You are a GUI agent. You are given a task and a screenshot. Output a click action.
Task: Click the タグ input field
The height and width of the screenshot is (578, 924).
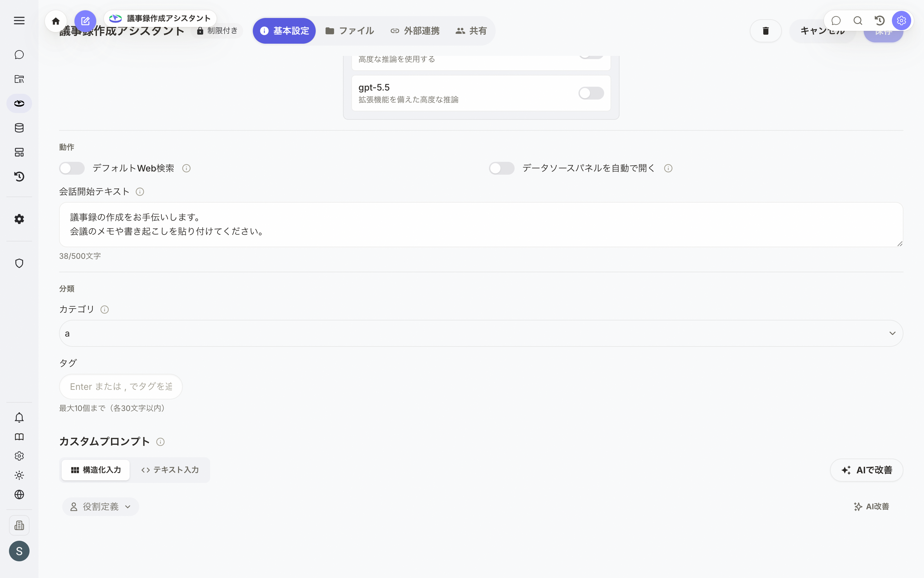[121, 387]
